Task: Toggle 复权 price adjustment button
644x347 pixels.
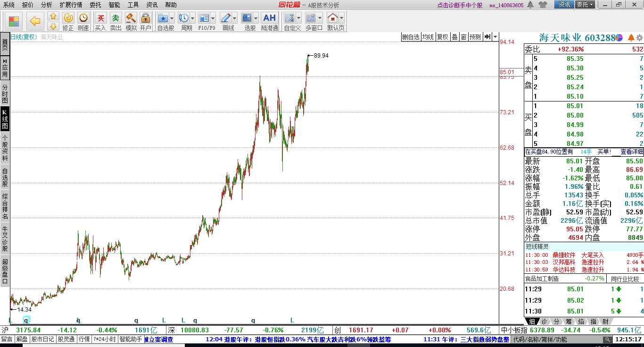Action: pyautogui.click(x=442, y=37)
